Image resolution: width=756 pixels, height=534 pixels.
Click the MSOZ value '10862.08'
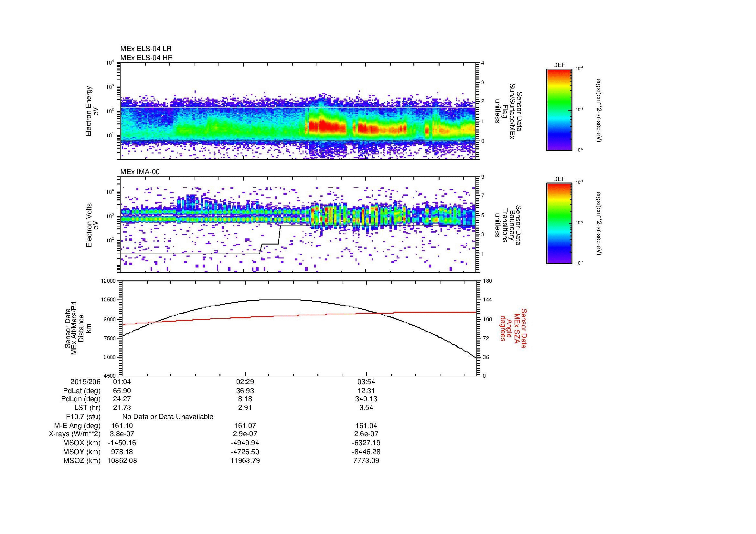[x=122, y=461]
